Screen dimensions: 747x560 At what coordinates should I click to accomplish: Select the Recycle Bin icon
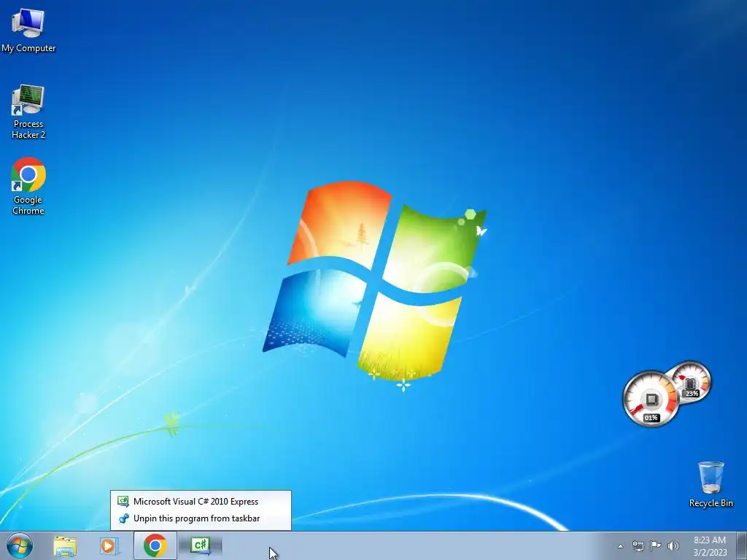pyautogui.click(x=711, y=484)
